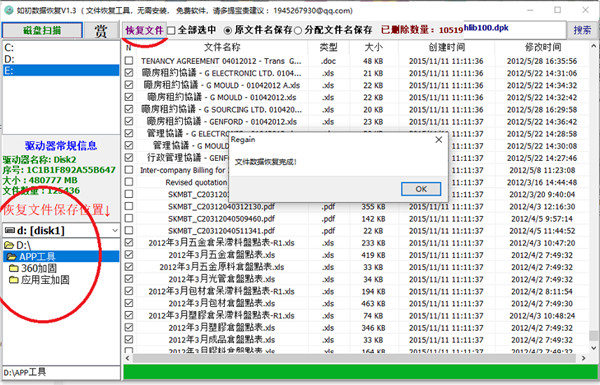
Task: Confirm the Regain dialog with OK
Action: [x=421, y=189]
